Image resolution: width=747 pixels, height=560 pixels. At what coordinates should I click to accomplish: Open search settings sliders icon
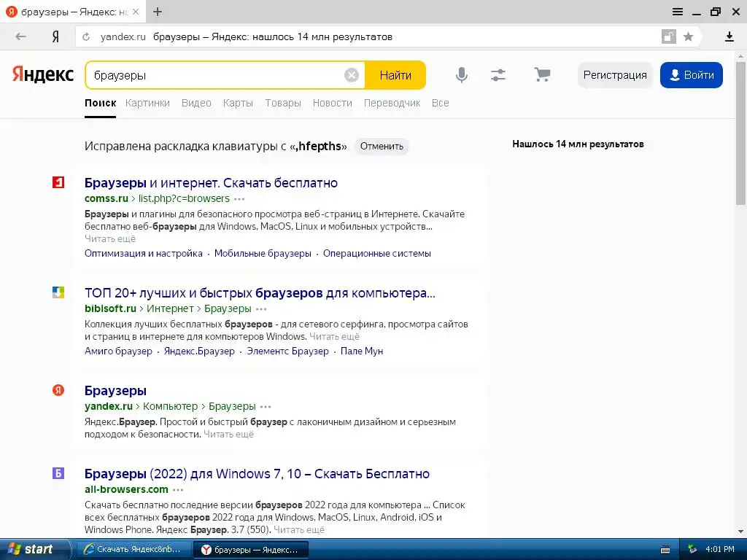pyautogui.click(x=498, y=75)
